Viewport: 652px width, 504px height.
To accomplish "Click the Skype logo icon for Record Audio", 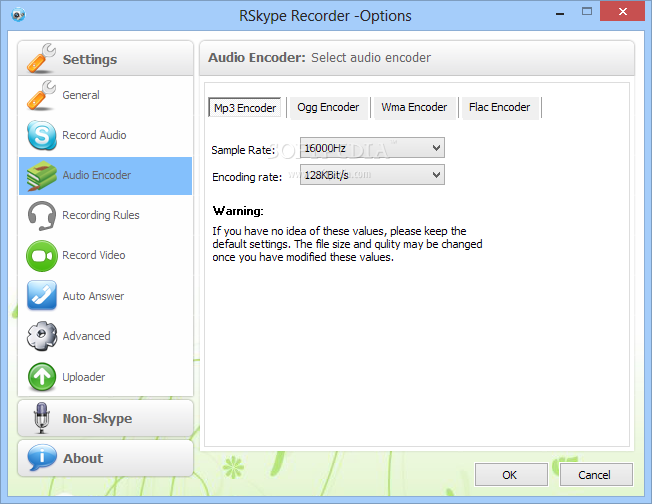I will coord(42,135).
